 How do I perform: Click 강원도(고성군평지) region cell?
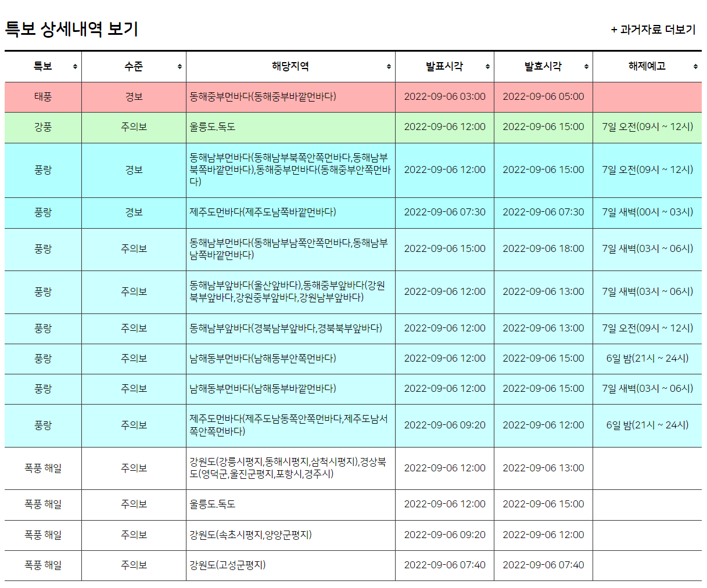[x=290, y=565]
